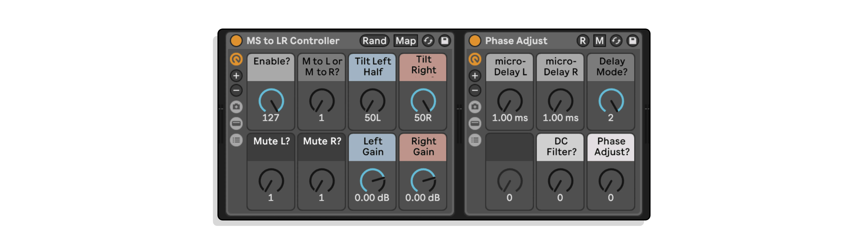Hot-swap preset in Phase Adjust

[616, 41]
